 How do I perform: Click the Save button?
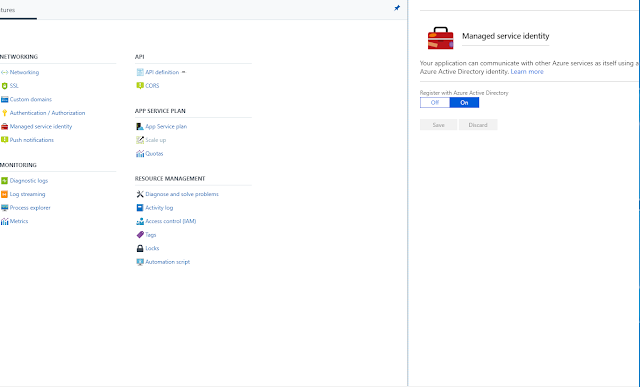(438, 125)
